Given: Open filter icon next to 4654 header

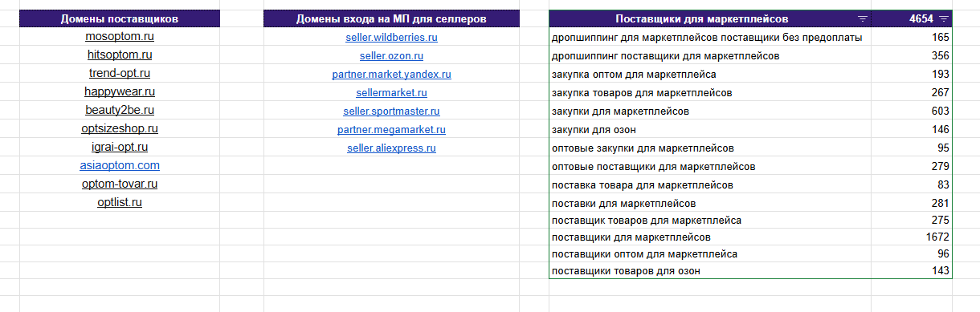Looking at the screenshot, I should click(x=942, y=18).
